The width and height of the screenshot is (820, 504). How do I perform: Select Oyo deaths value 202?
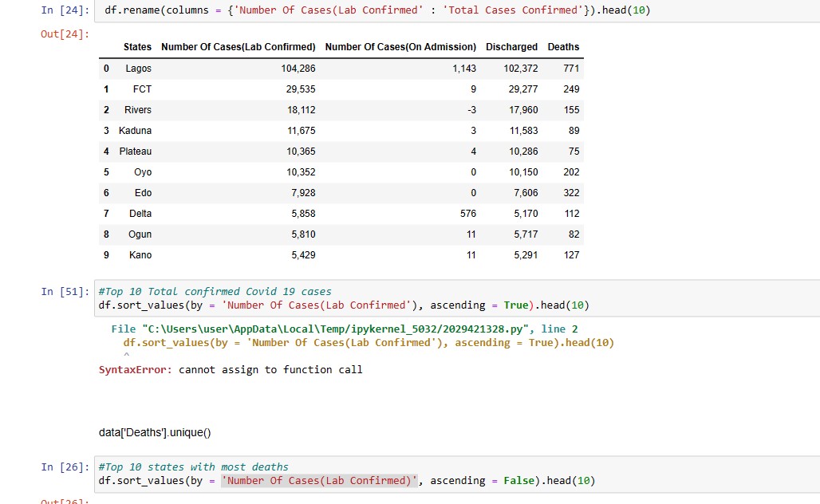(572, 172)
